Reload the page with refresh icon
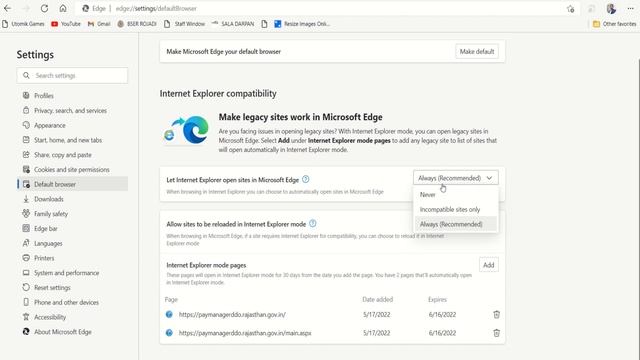640x360 pixels. coord(44,8)
